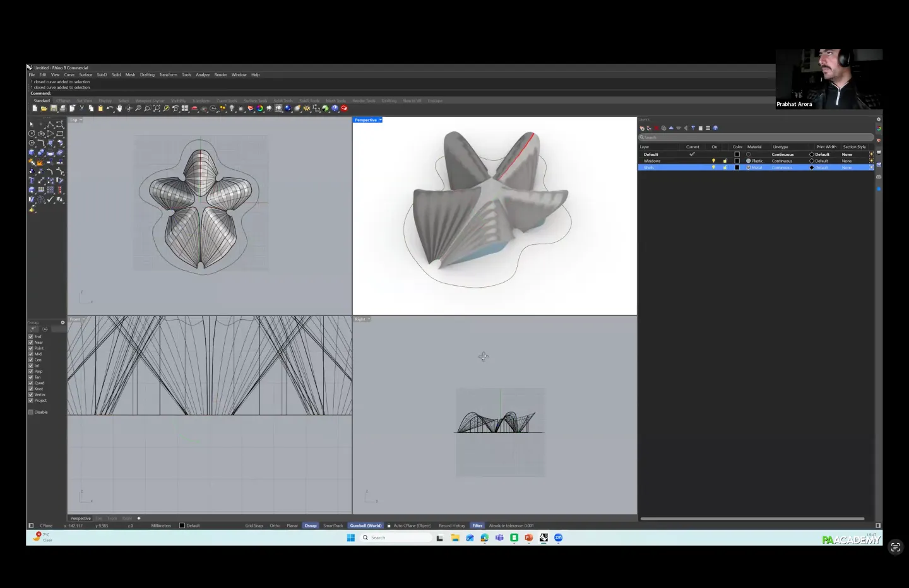909x588 pixels.
Task: Enable the Disable osnap checkbox
Action: point(31,412)
